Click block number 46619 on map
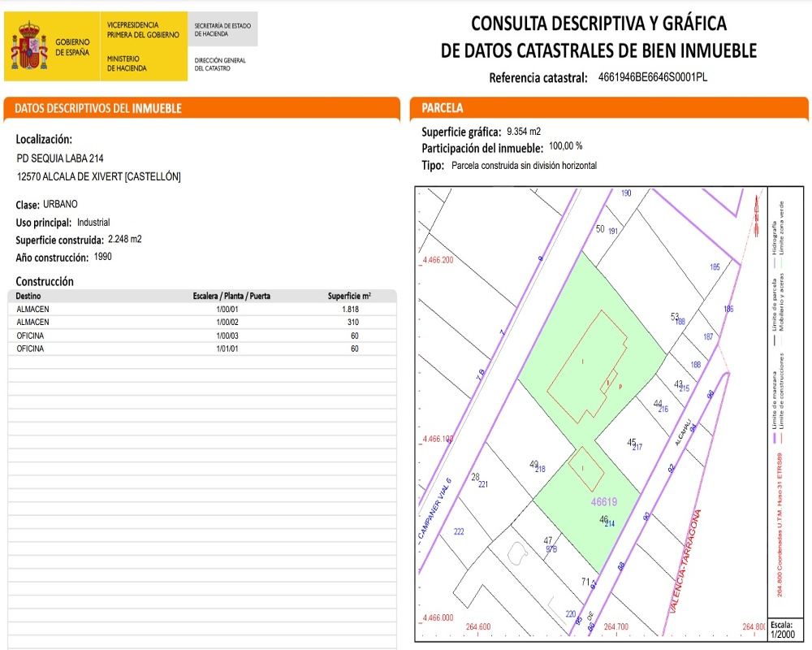The image size is (812, 650). tap(604, 502)
